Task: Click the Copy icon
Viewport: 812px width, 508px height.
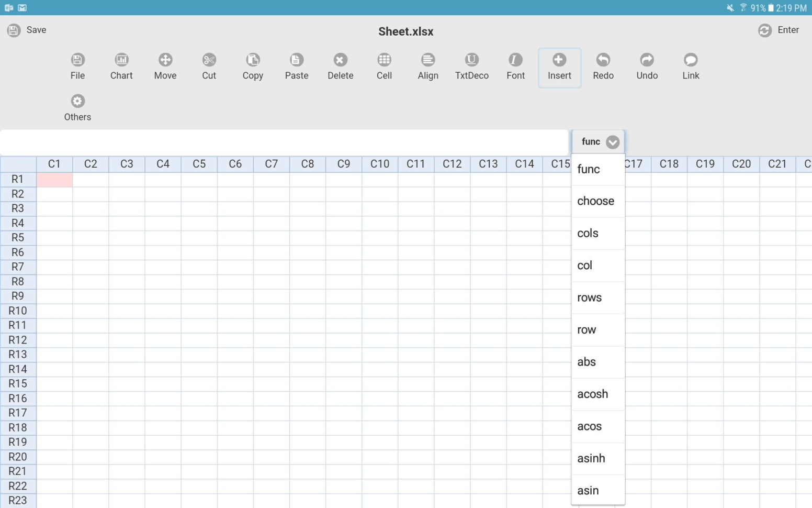Action: coord(252,65)
